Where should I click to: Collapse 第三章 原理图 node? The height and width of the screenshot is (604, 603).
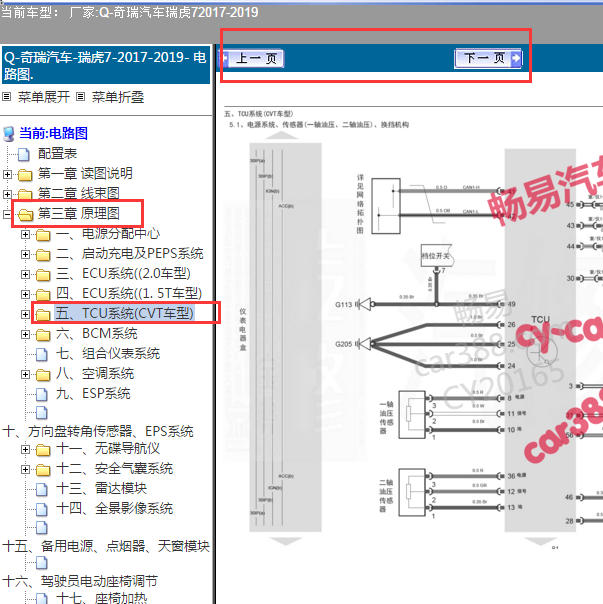tap(7, 214)
